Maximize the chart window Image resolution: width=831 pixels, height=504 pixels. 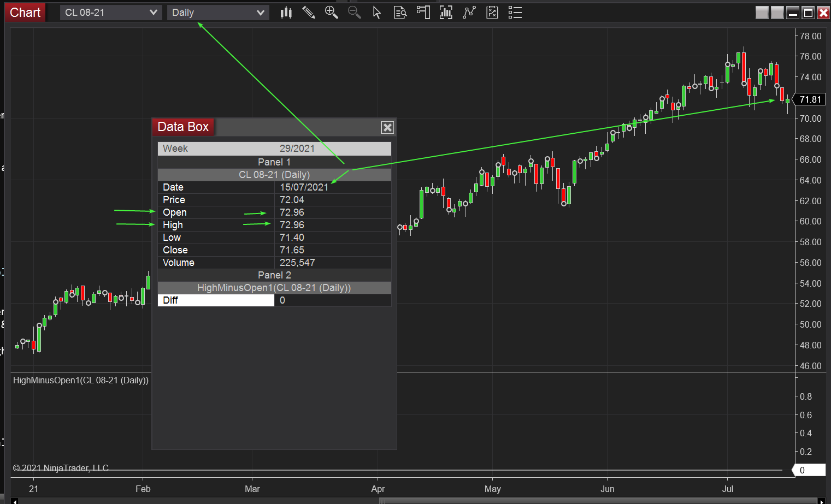(808, 13)
